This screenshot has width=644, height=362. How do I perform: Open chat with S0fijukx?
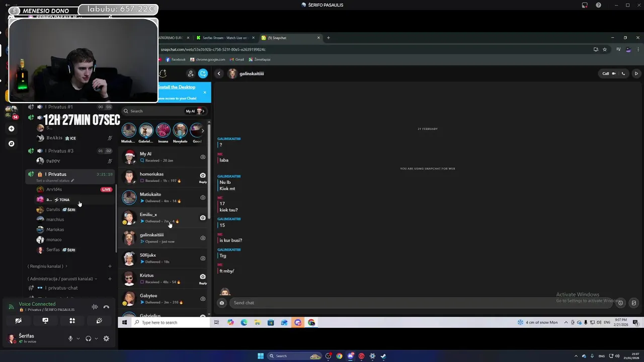point(164,258)
